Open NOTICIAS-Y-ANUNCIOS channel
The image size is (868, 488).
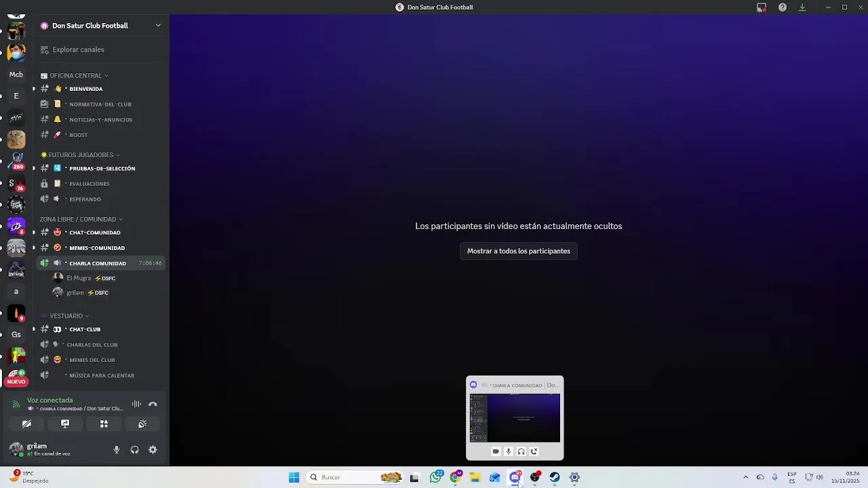[x=102, y=119]
